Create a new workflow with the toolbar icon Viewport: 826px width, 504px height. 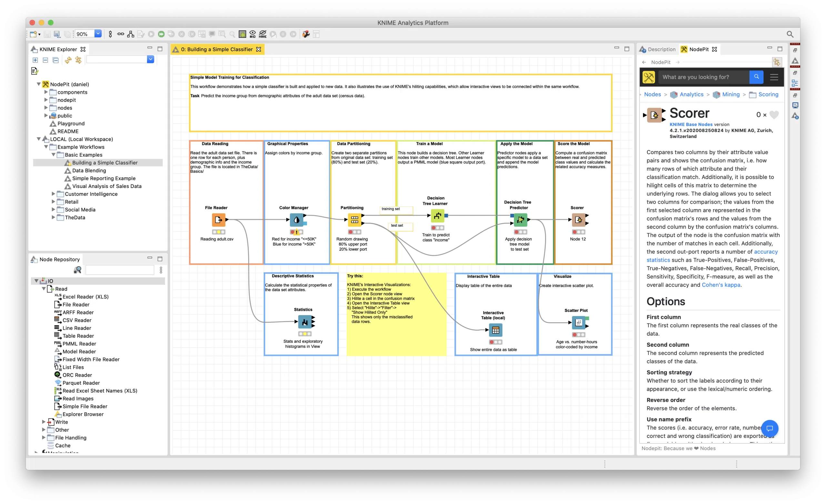pos(33,34)
